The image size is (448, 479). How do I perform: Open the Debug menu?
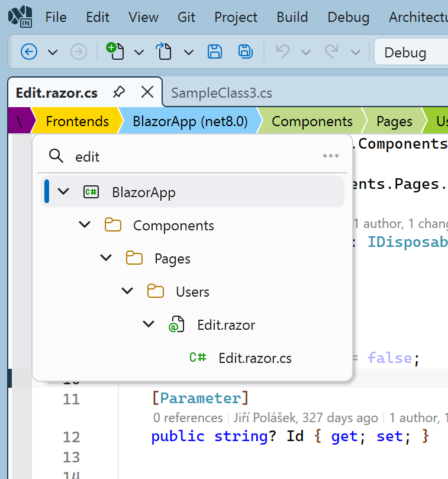point(349,17)
